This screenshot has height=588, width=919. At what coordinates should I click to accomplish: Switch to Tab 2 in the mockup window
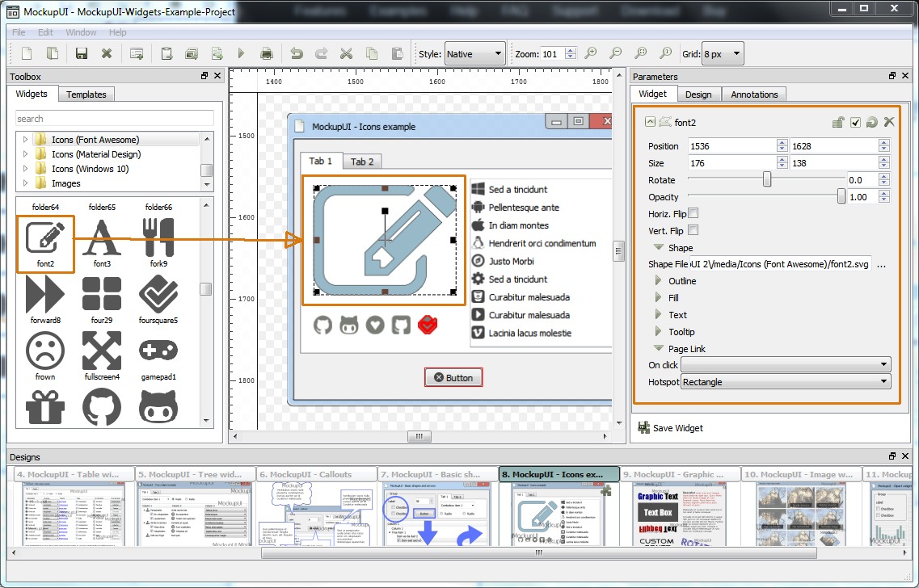[361, 162]
